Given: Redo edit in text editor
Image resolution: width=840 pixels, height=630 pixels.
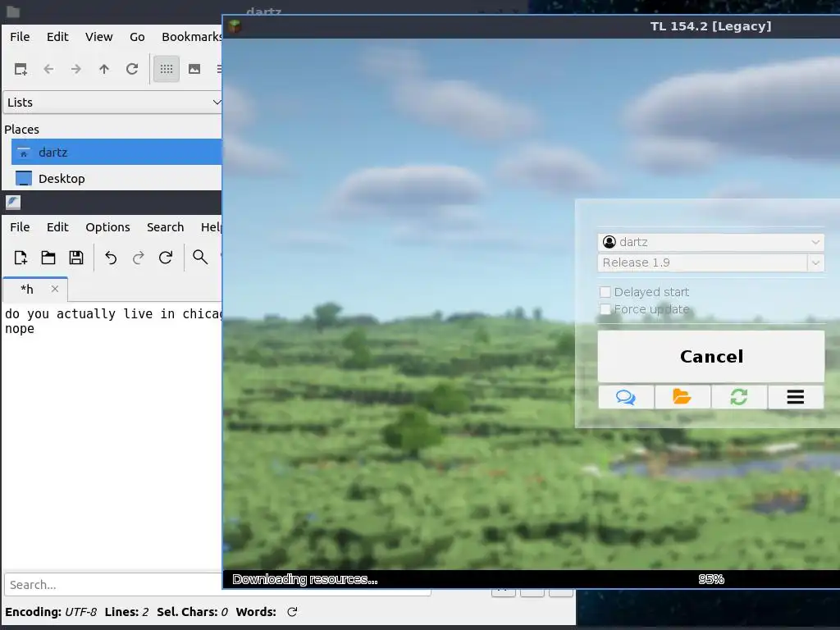Looking at the screenshot, I should pyautogui.click(x=138, y=258).
